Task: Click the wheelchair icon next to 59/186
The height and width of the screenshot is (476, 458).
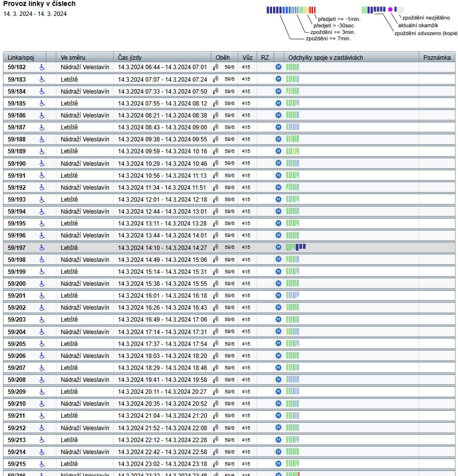Action: click(42, 116)
